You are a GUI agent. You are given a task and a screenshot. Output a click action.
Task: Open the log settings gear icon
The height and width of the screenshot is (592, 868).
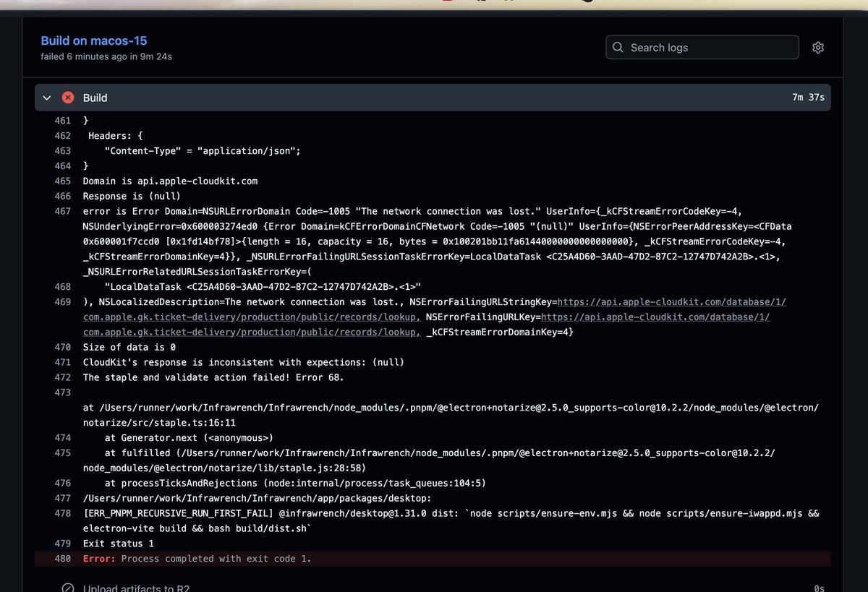(x=818, y=48)
